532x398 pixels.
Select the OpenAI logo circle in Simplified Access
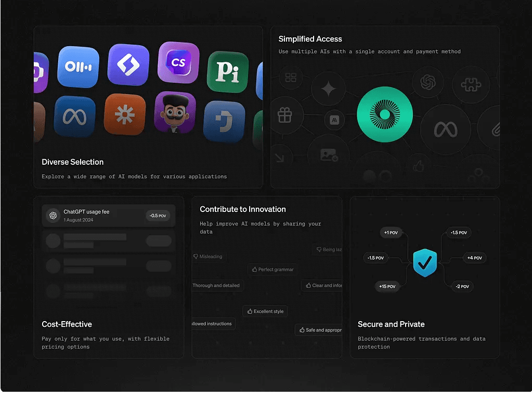[x=428, y=82]
